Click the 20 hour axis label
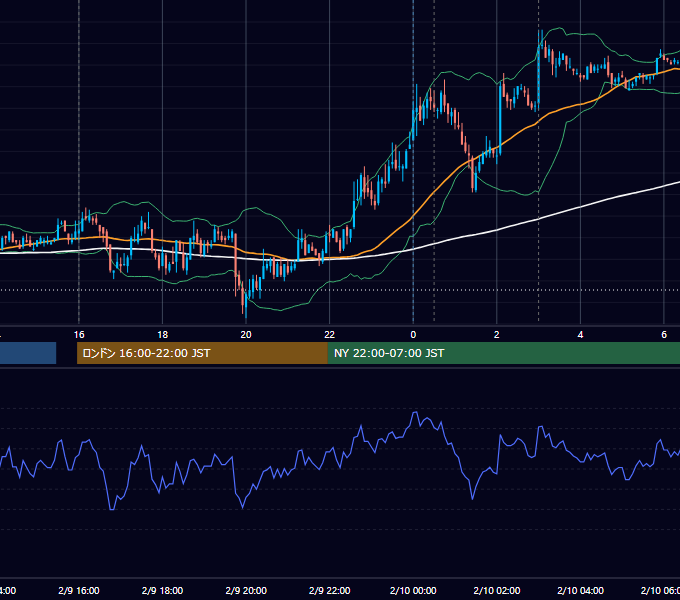 (246, 335)
